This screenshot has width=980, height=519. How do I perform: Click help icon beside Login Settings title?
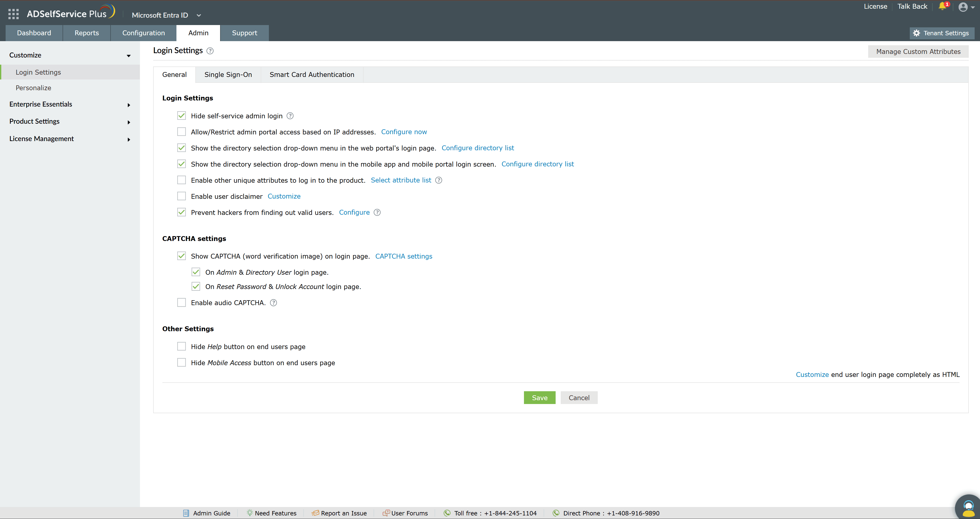(x=210, y=51)
